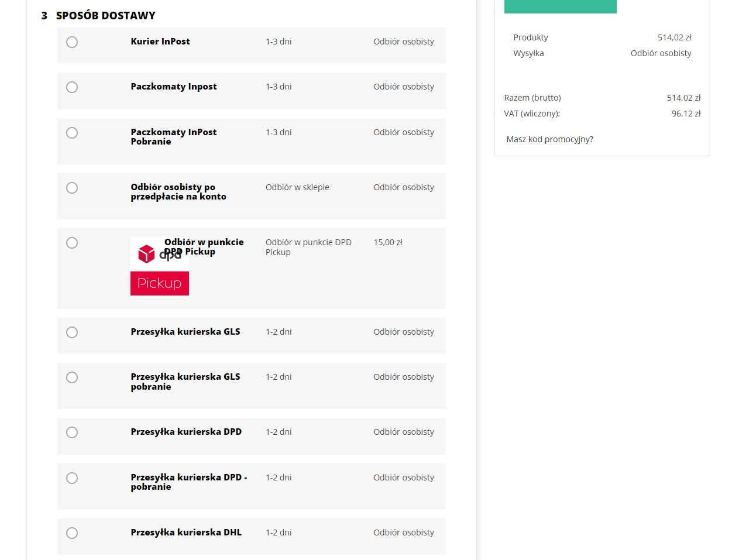756x560 pixels.
Task: Choose Paczkomaty Inpost delivery radio option
Action: 72,87
